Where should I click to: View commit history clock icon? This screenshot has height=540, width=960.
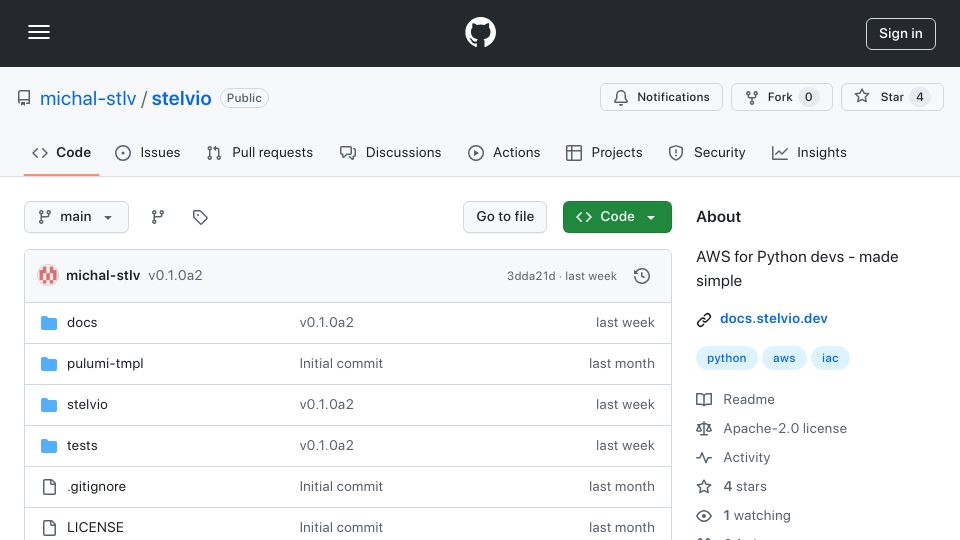pos(642,276)
